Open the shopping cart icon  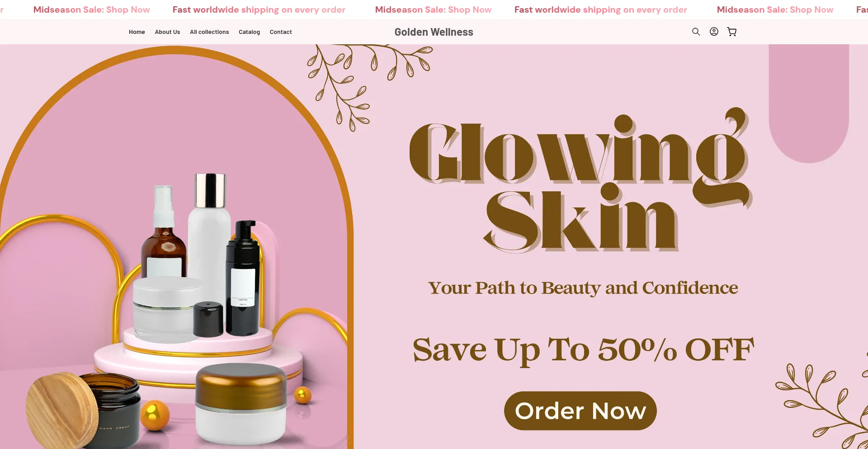(731, 32)
